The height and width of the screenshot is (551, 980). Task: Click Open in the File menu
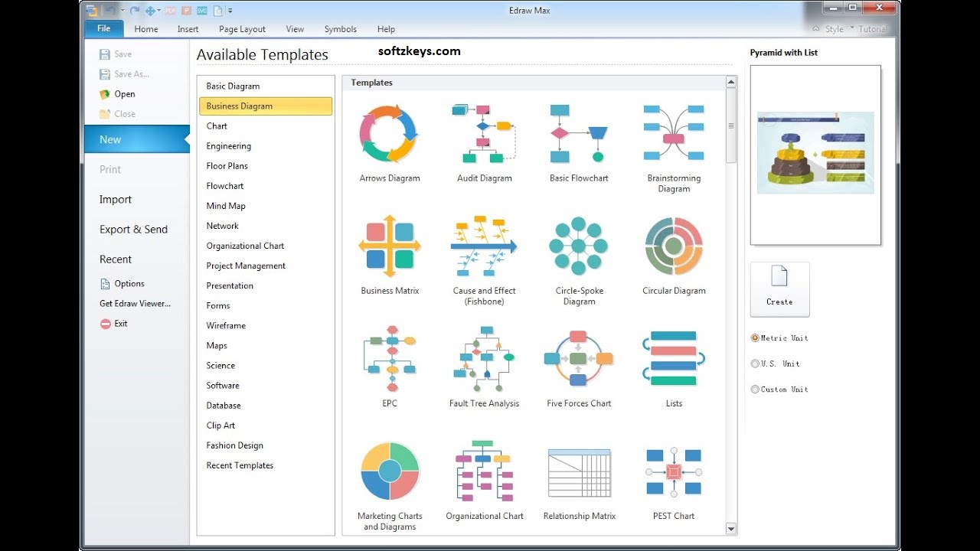click(117, 94)
